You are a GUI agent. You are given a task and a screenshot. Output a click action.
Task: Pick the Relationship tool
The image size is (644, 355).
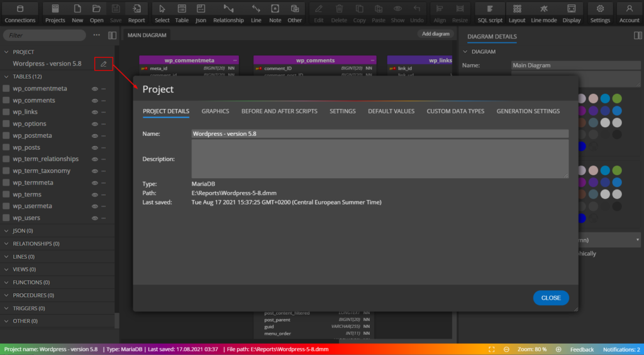228,13
